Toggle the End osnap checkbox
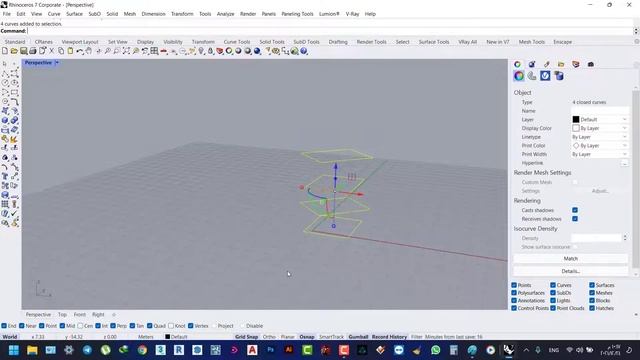The height and width of the screenshot is (360, 640). point(4,326)
